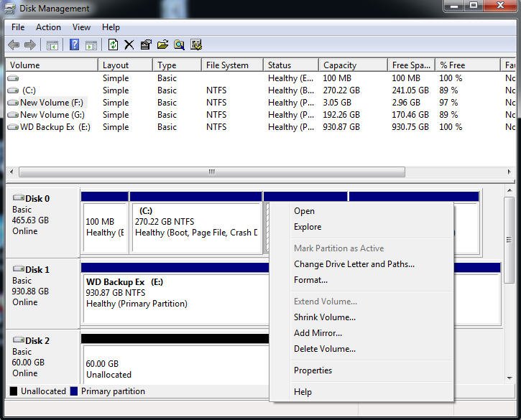The height and width of the screenshot is (420, 521).
Task: Click the disk pane scroll down arrow
Action: click(509, 378)
